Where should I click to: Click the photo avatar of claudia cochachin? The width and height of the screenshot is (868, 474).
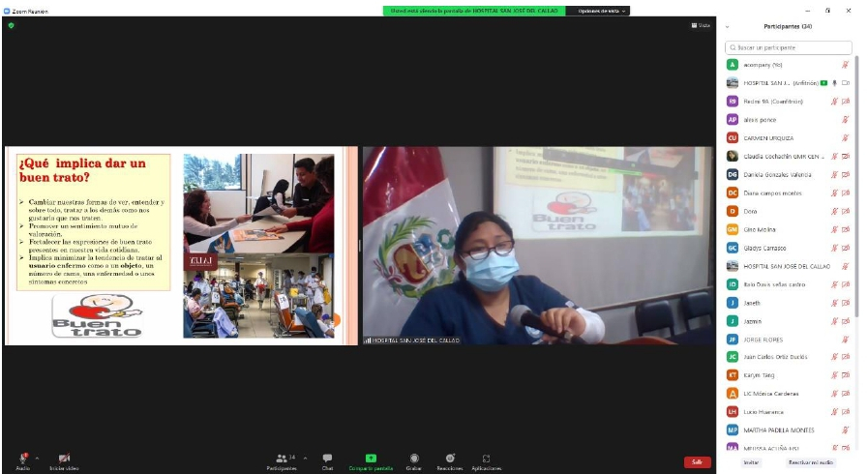pos(733,156)
